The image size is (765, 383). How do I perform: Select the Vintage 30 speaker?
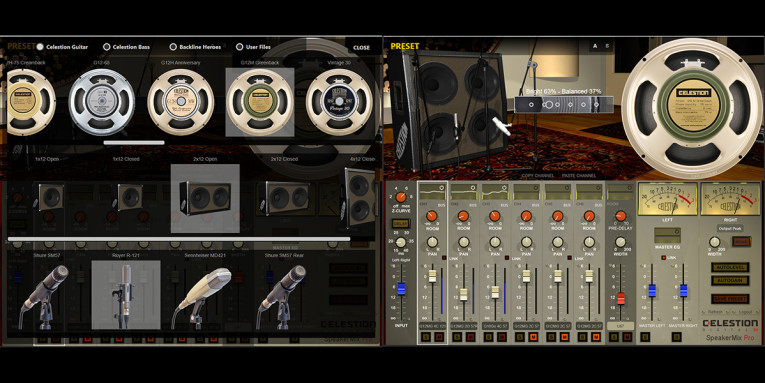click(x=339, y=102)
